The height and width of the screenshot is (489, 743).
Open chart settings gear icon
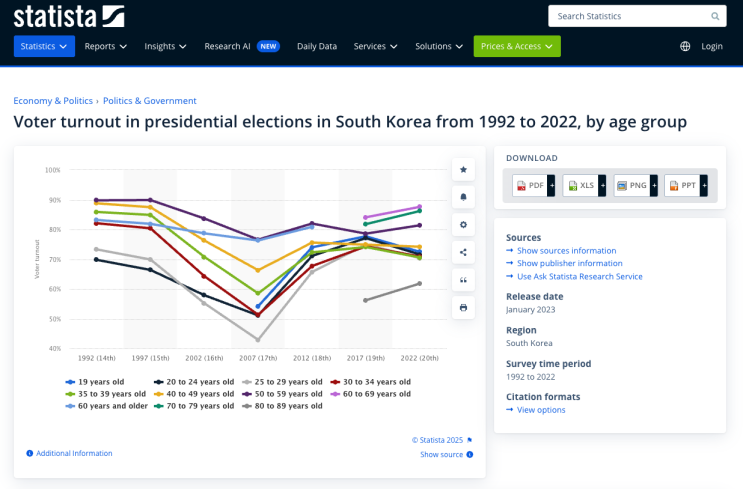(x=463, y=225)
